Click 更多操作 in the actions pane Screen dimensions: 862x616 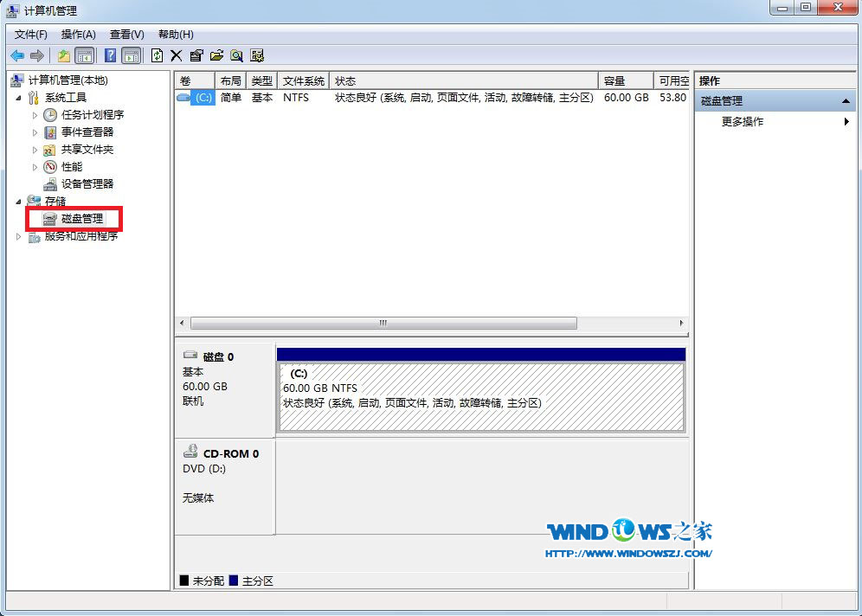(x=743, y=122)
